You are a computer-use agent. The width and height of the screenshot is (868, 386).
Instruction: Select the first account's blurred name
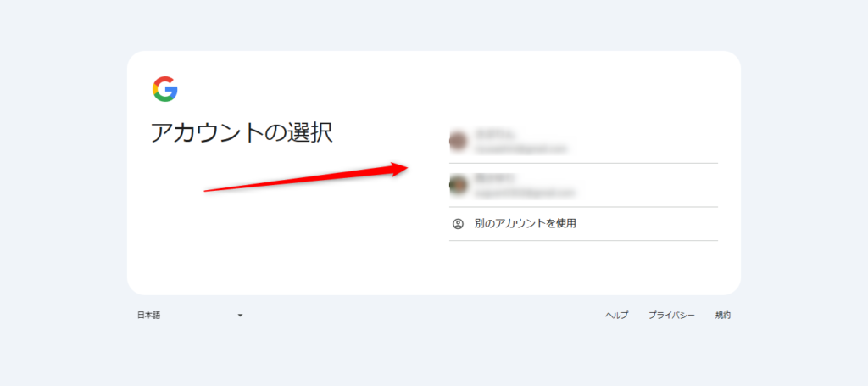click(495, 135)
